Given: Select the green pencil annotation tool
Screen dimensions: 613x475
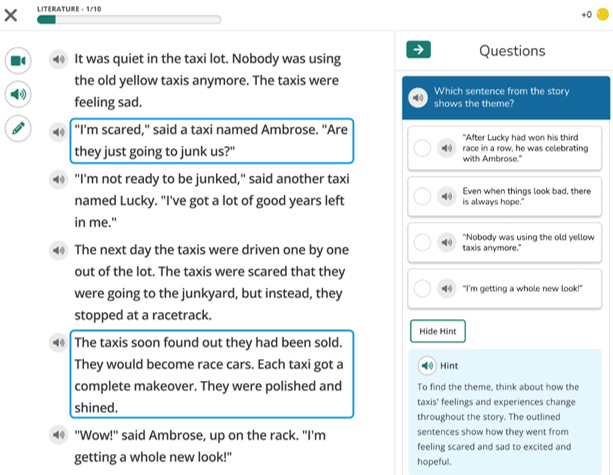Looking at the screenshot, I should tap(16, 128).
